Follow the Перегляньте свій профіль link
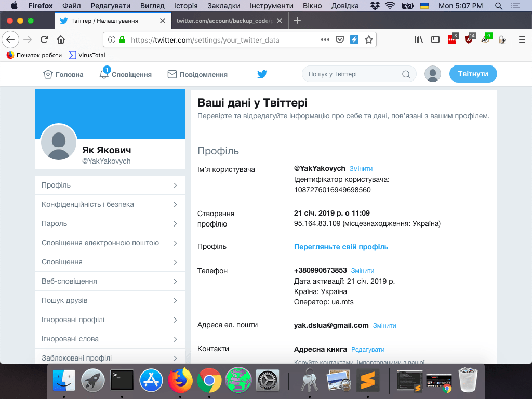The image size is (532, 399). (341, 247)
